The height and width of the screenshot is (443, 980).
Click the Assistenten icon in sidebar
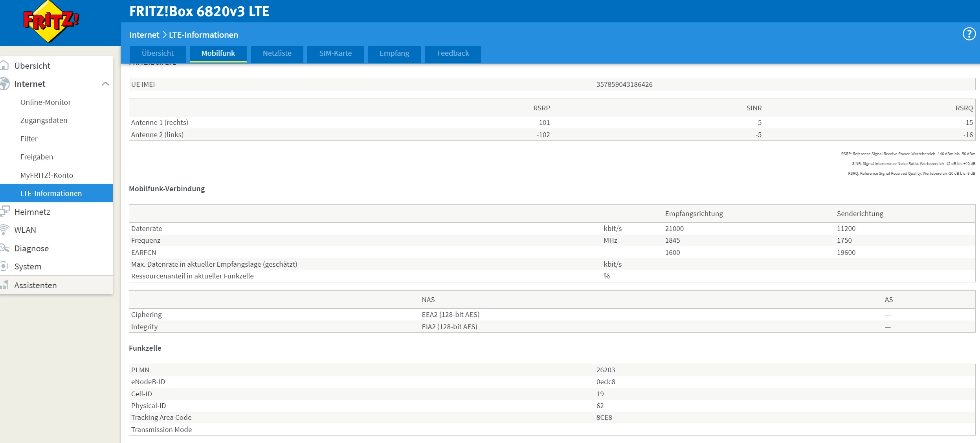pyautogui.click(x=4, y=285)
